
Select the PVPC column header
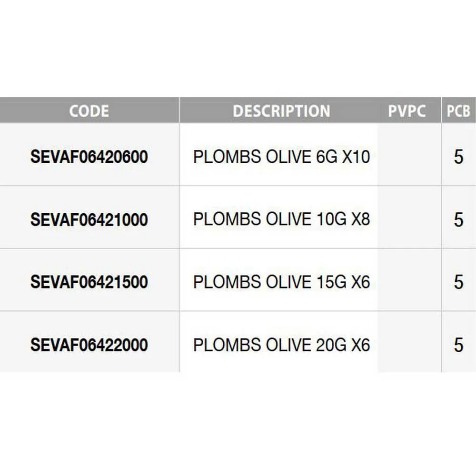[x=407, y=111]
